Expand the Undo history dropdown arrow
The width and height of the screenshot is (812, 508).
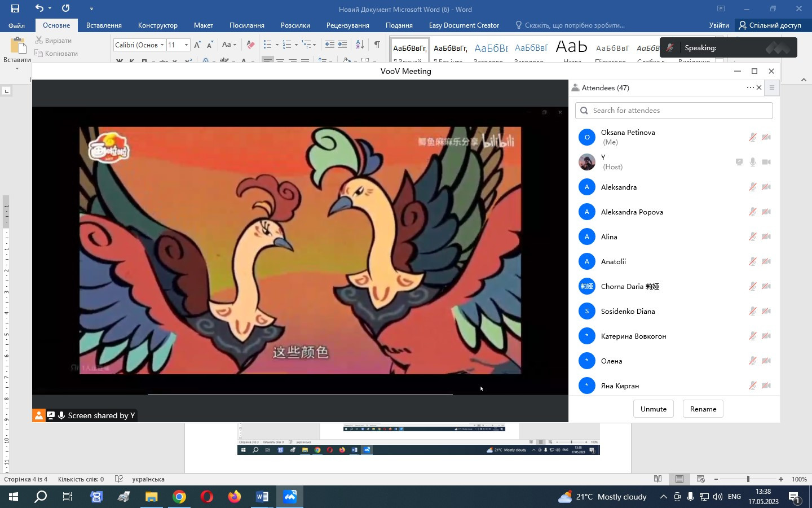click(x=50, y=8)
